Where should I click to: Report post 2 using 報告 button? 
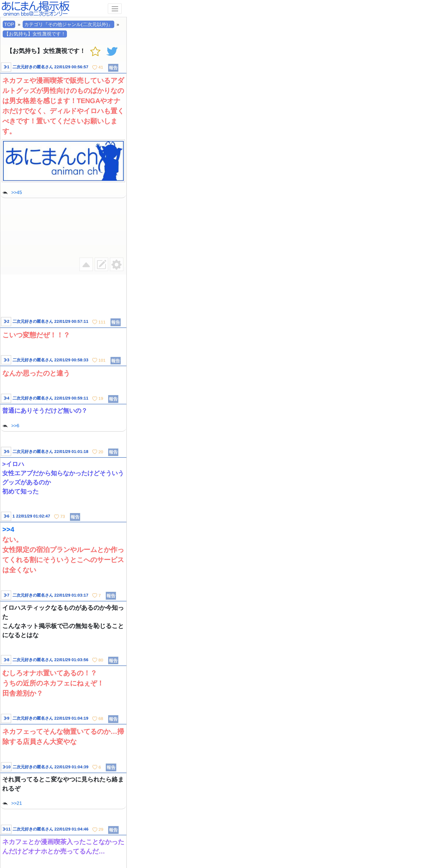(116, 322)
